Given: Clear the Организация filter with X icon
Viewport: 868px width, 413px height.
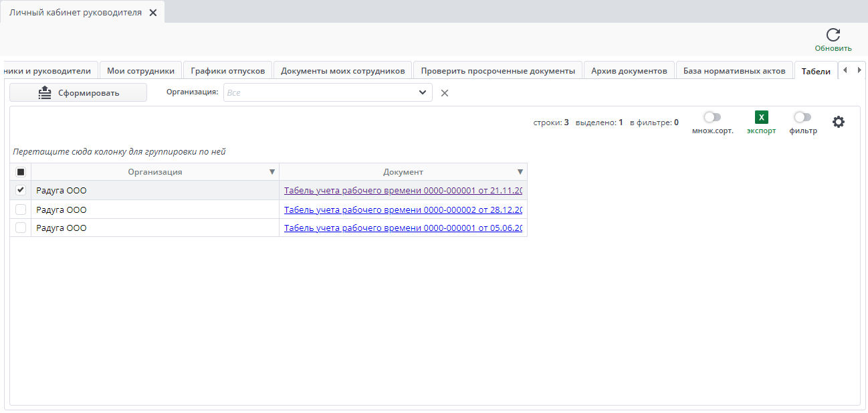Looking at the screenshot, I should point(445,93).
